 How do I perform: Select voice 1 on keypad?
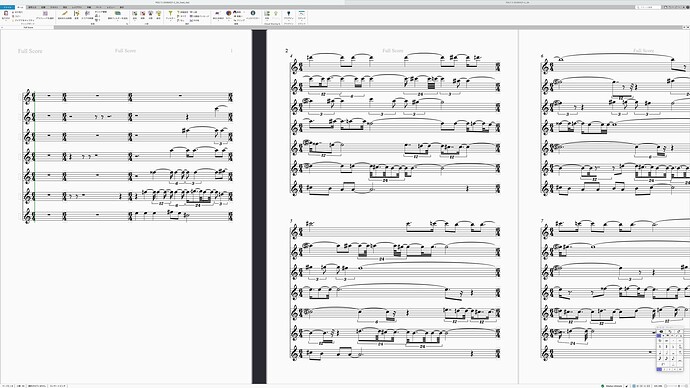tap(659, 370)
